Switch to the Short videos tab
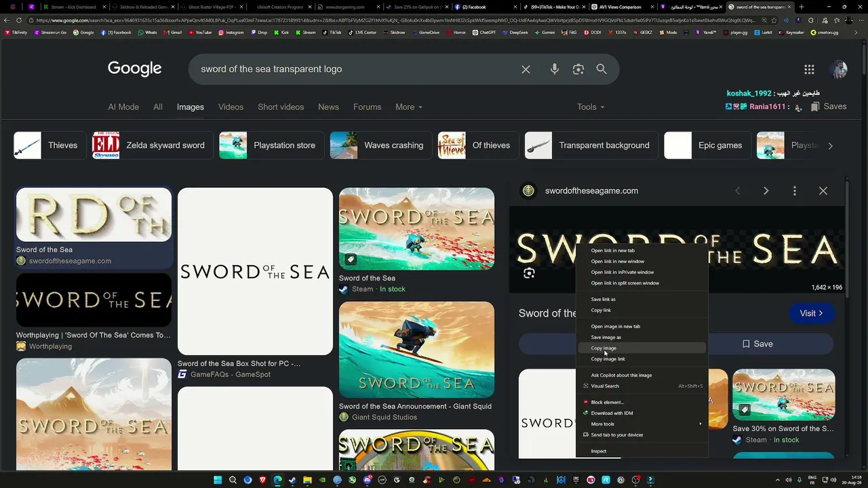Viewport: 868px width, 488px height. click(x=281, y=107)
